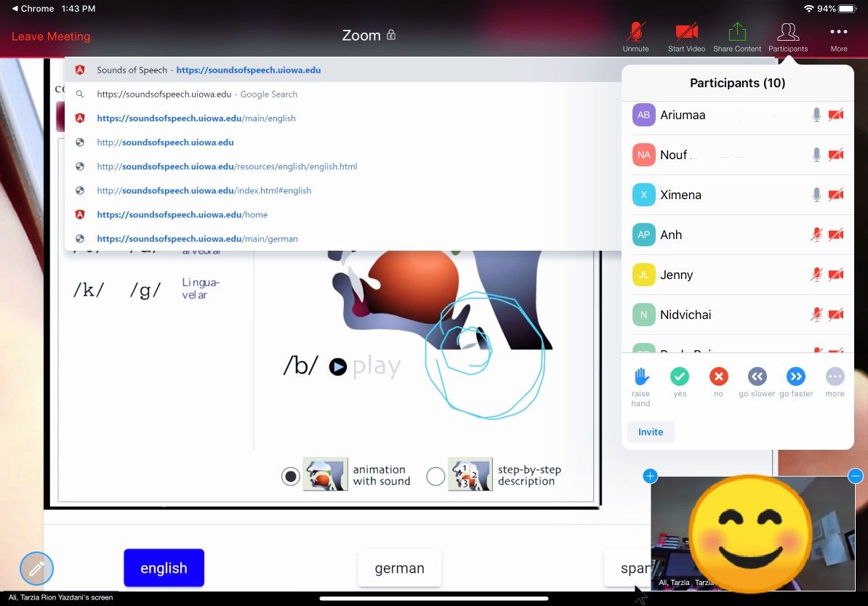Select the german language button

click(400, 567)
